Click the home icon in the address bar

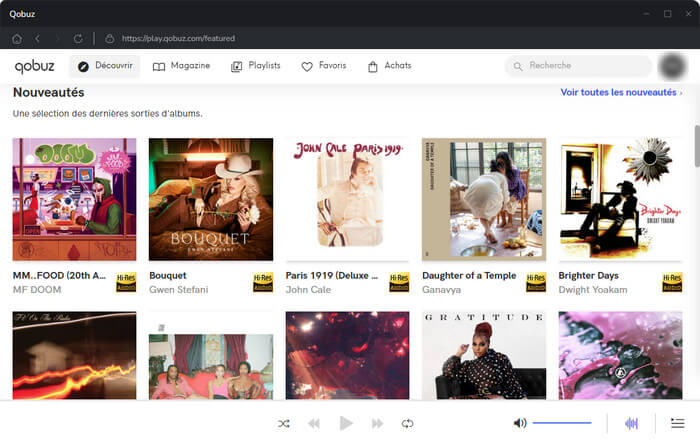pos(17,38)
